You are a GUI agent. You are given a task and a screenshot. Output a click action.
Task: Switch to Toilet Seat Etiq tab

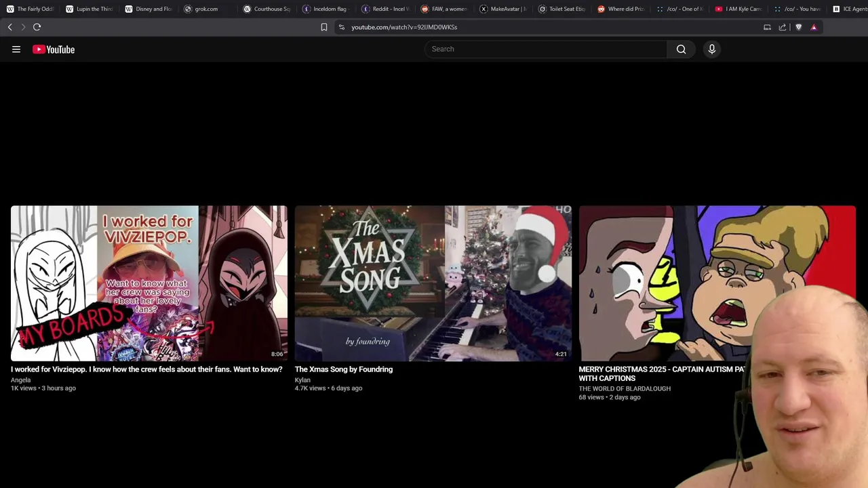562,9
